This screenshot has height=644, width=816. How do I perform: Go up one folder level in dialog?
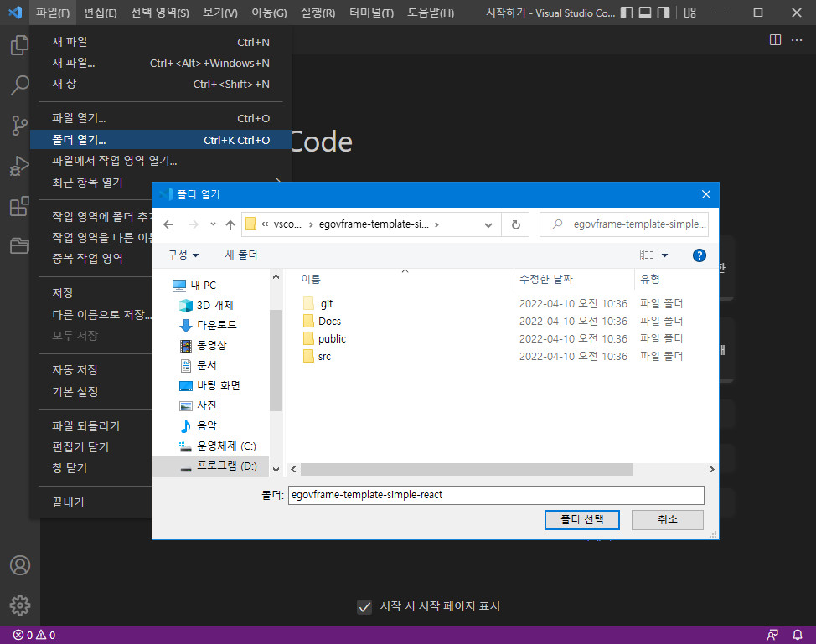tap(230, 224)
